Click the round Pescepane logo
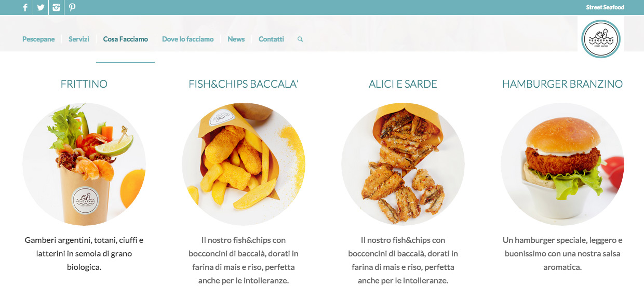This screenshot has width=644, height=301. click(601, 39)
